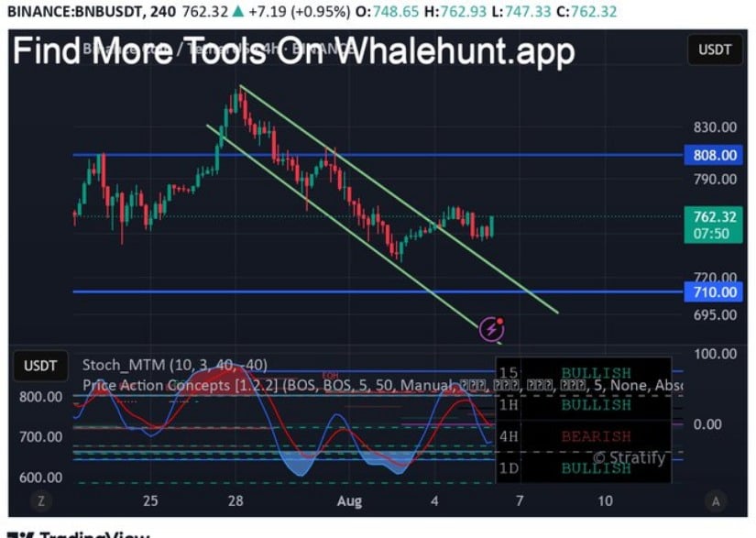Click the Z timezone button

coord(41,500)
